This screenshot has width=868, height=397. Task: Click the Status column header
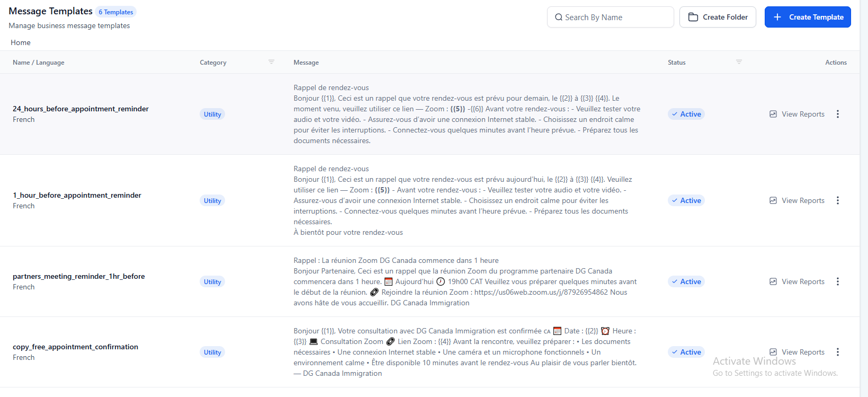(676, 63)
